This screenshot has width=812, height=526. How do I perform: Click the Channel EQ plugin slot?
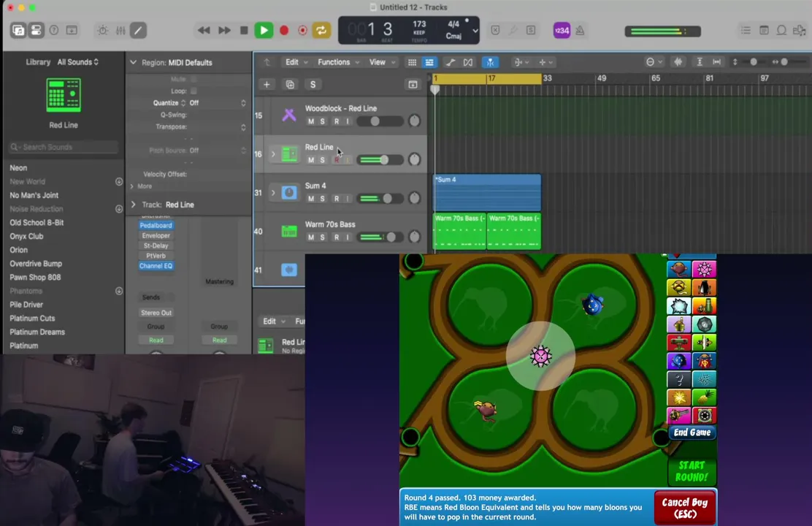156,266
